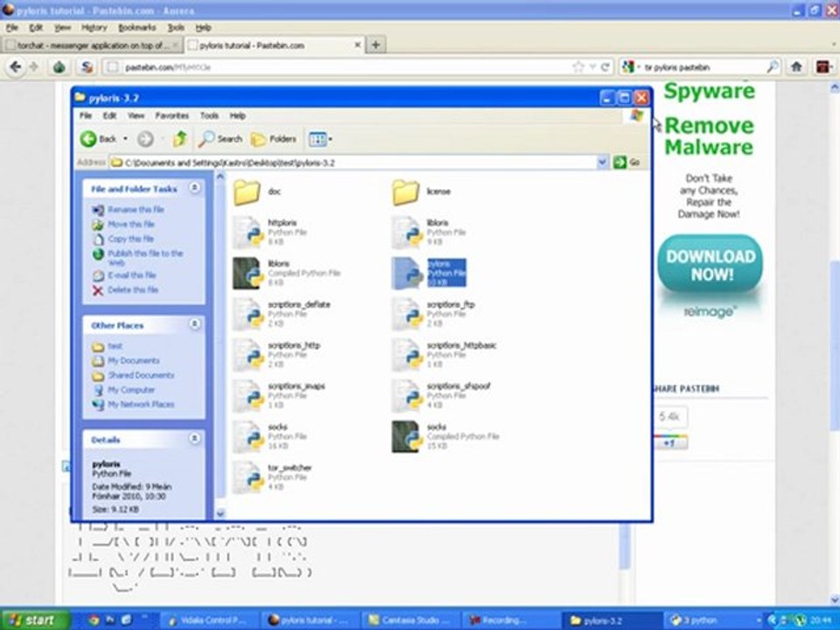Click the Windows start button

click(x=35, y=619)
